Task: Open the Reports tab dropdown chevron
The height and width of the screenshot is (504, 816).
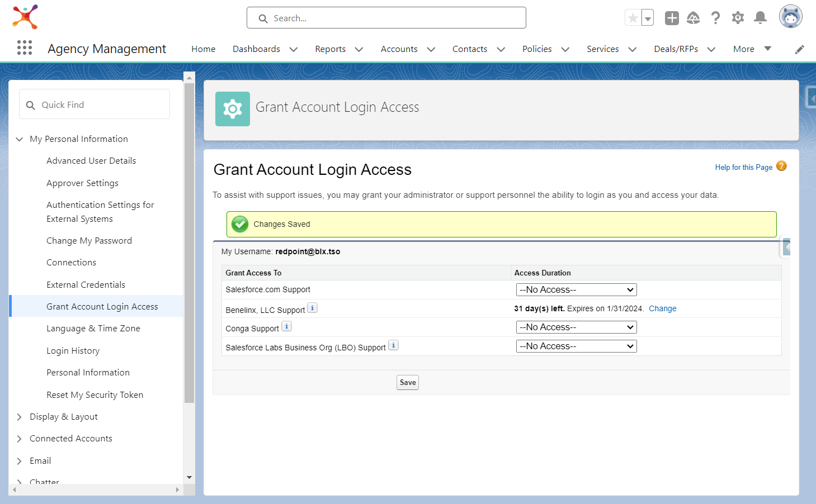Action: click(359, 49)
